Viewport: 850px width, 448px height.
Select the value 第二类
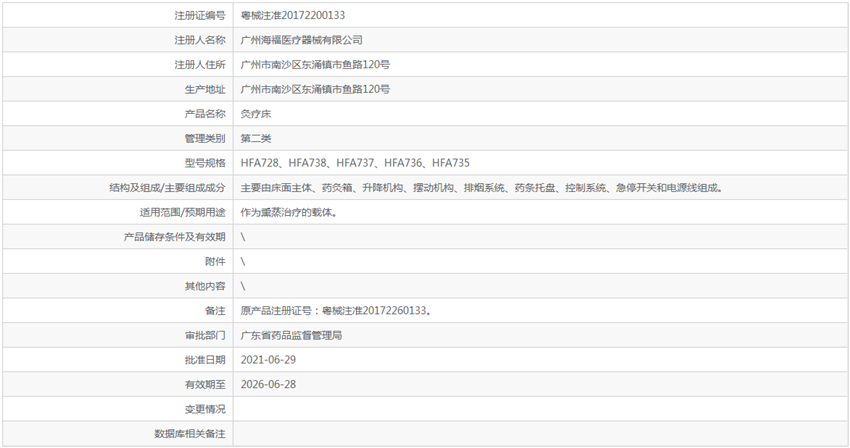256,138
